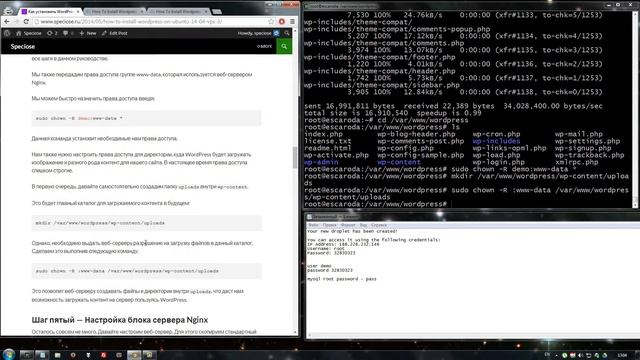Click the Notepad window title bar icon
Viewport: 640px width, 360px height.
309,217
